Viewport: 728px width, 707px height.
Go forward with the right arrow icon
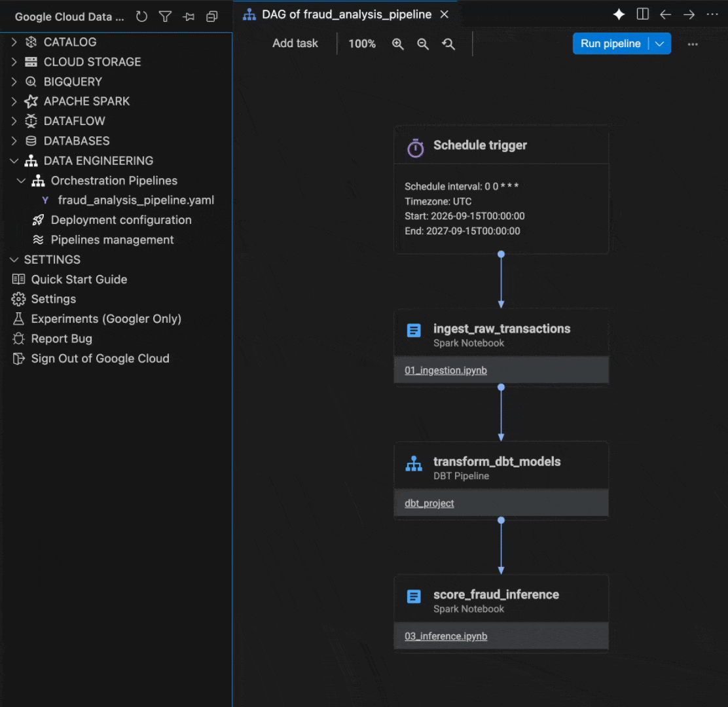(x=689, y=14)
